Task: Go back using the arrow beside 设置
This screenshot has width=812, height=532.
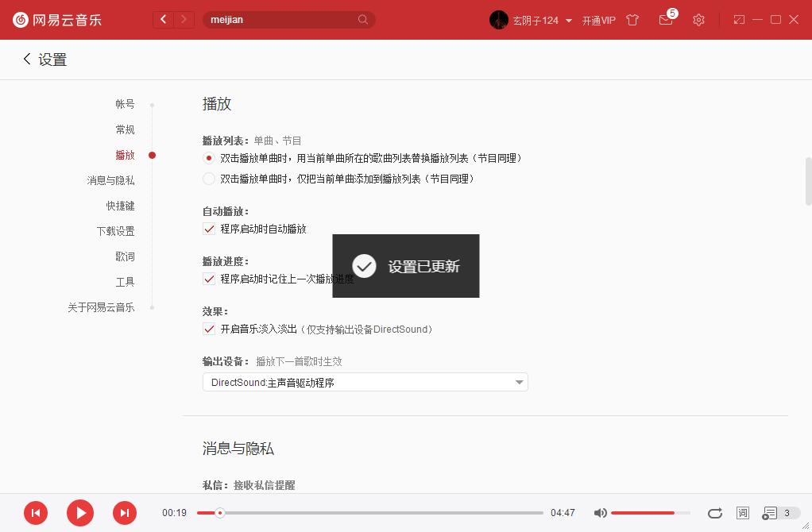Action: point(26,59)
